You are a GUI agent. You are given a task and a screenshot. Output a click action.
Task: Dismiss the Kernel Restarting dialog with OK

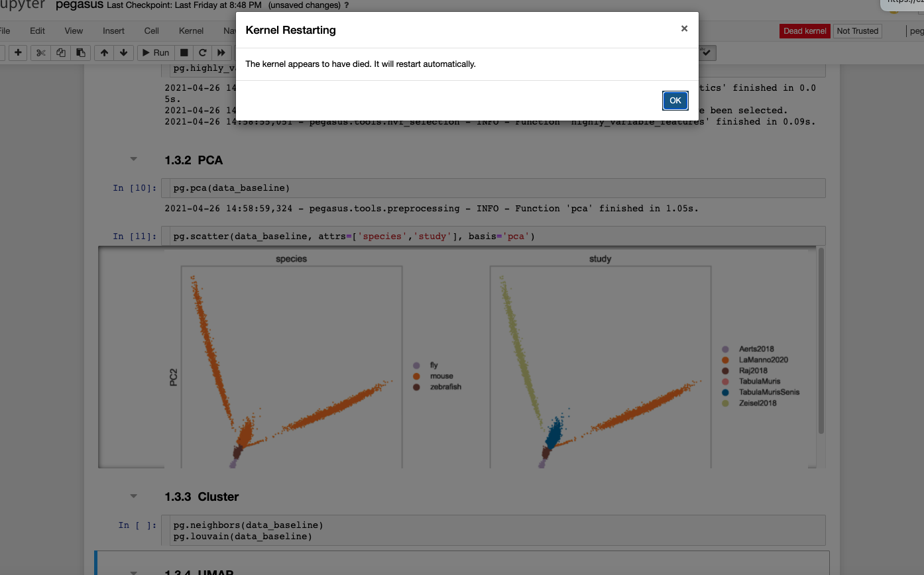pyautogui.click(x=675, y=101)
